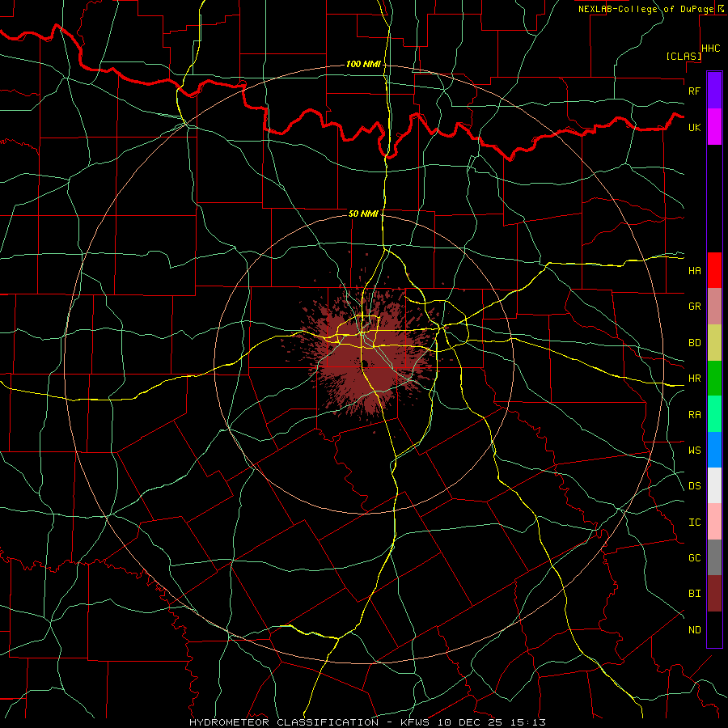Click the 'RA' legend label
Viewport: 728px width, 728px height.
tap(694, 415)
